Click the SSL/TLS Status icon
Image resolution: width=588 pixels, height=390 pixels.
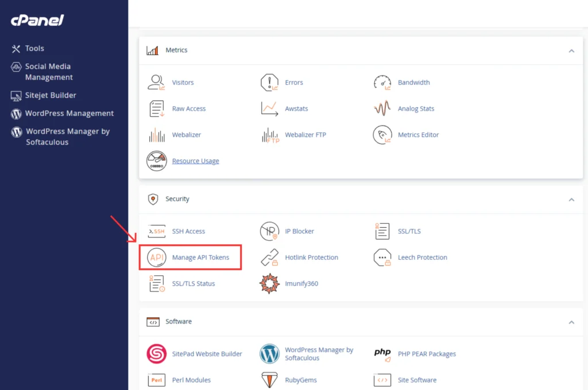[x=157, y=283]
